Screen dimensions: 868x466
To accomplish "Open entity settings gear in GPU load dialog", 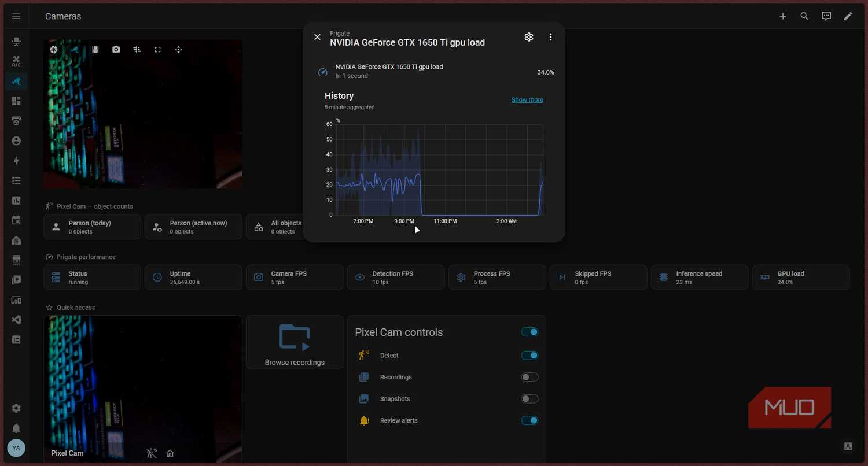I will point(529,37).
